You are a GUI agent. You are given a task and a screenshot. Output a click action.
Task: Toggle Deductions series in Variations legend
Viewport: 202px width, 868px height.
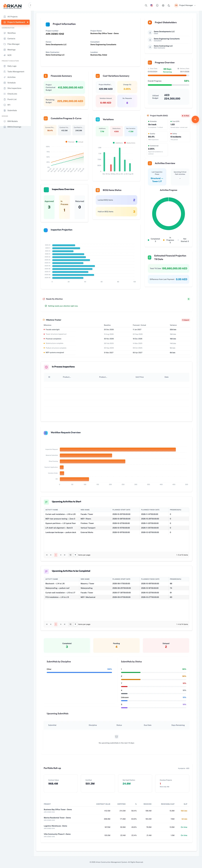(x=130, y=143)
